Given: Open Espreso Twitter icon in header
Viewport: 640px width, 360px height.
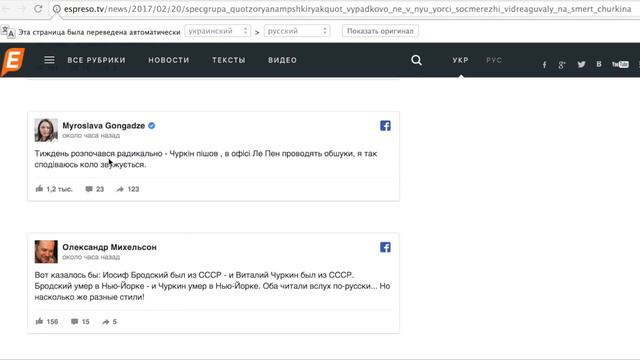Looking at the screenshot, I should pyautogui.click(x=581, y=64).
